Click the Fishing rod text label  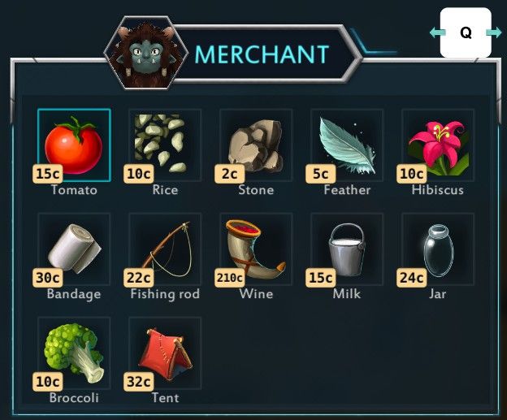165,294
